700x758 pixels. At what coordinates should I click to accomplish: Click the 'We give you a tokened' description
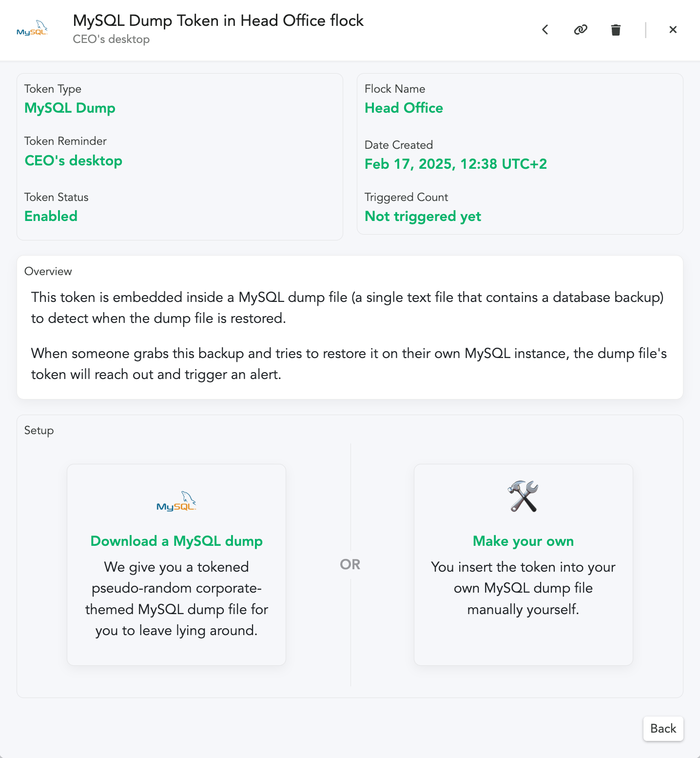tap(176, 598)
